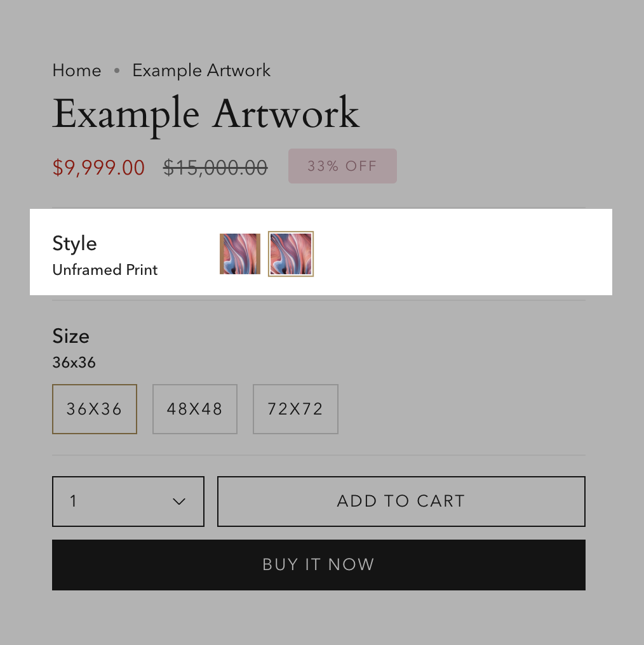Select the highlighted second style swatch
644x645 pixels.
(x=291, y=254)
